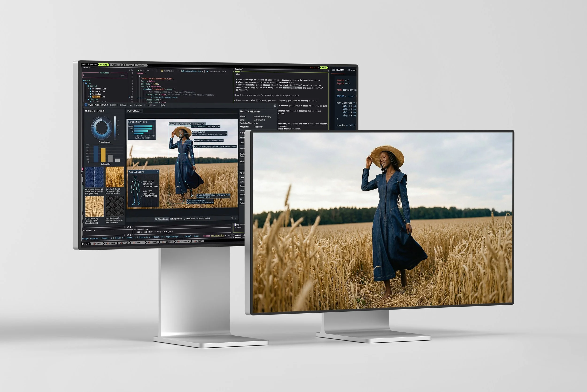Open keymaps.lua from the Explorer tree
The width and height of the screenshot is (587, 392).
tap(97, 92)
